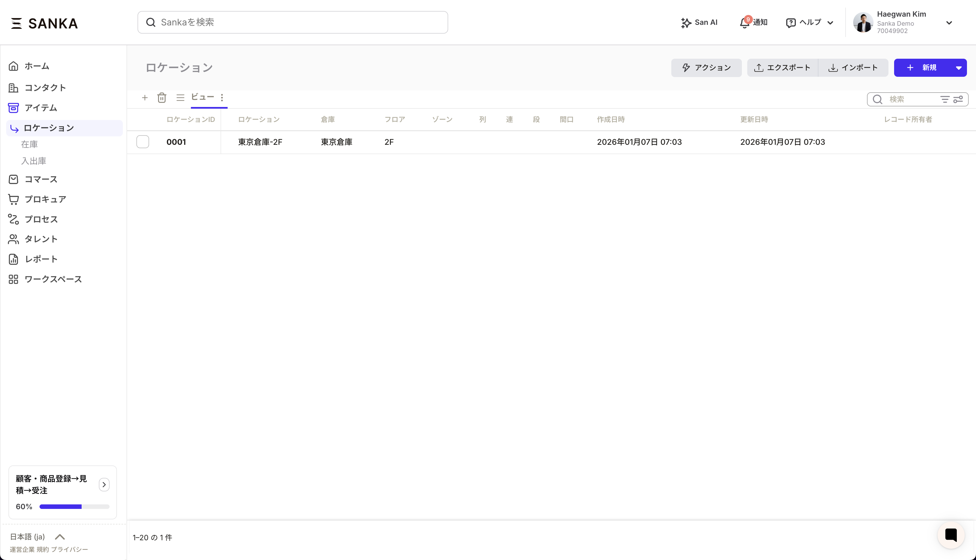Click the アクション button
The image size is (976, 560).
point(706,68)
